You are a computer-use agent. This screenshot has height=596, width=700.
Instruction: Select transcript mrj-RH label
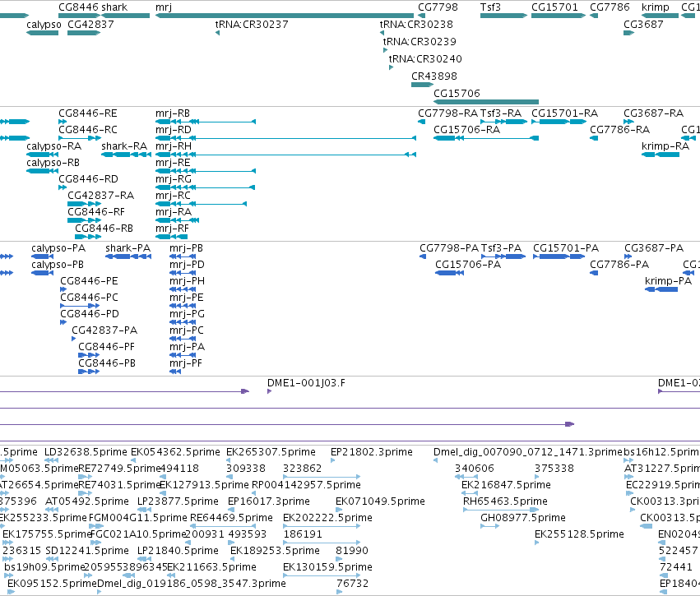[x=174, y=146]
